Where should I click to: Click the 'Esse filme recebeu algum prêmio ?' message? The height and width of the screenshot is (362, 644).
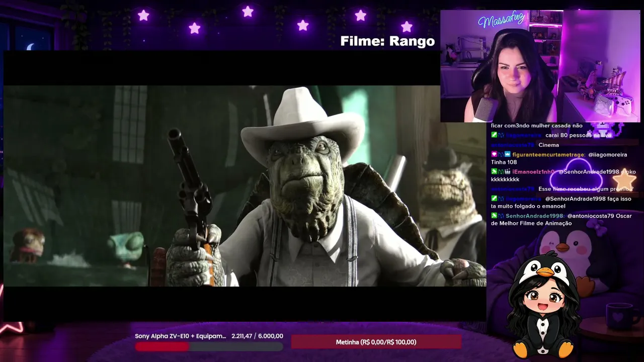(586, 189)
